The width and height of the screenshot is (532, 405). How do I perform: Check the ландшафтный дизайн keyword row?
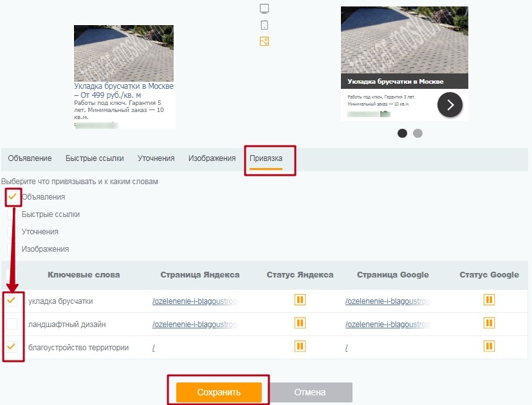pos(12,324)
